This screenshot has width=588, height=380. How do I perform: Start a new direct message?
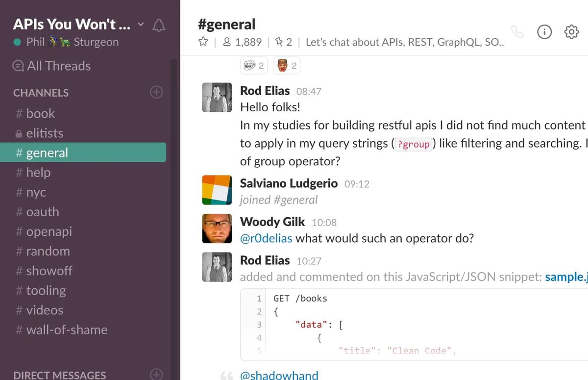click(x=156, y=374)
